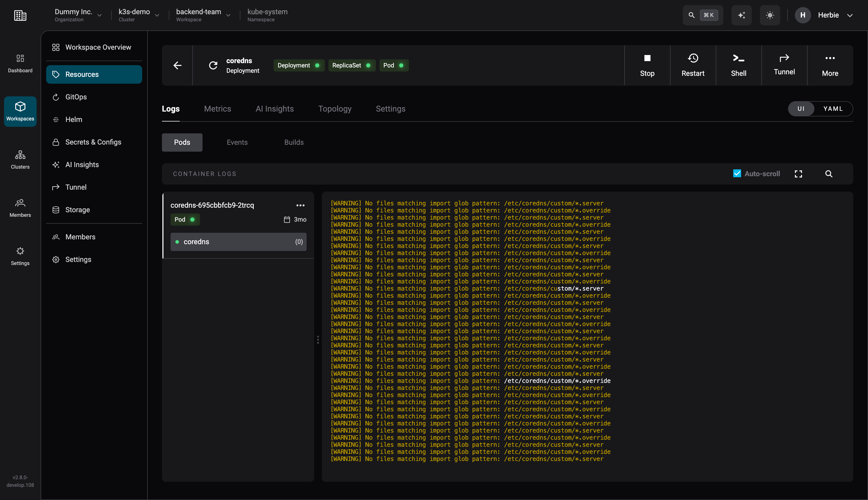The image size is (868, 500).
Task: Refresh the coredns deployment
Action: pos(213,65)
